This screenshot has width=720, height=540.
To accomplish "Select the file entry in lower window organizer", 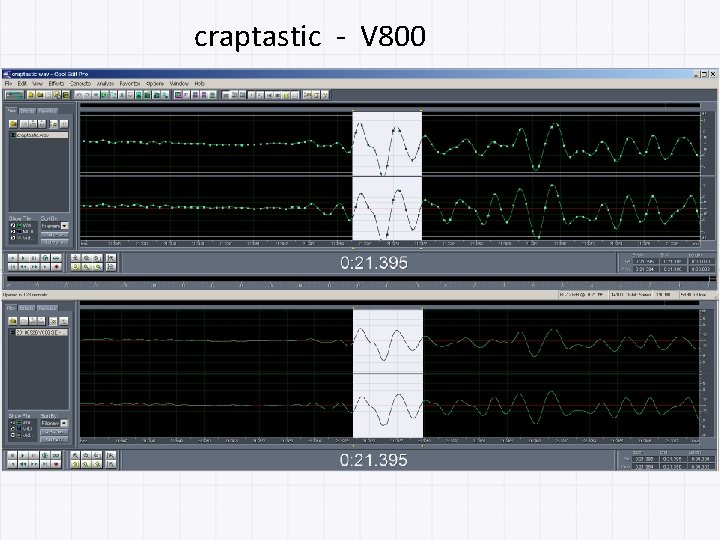I will (x=39, y=332).
